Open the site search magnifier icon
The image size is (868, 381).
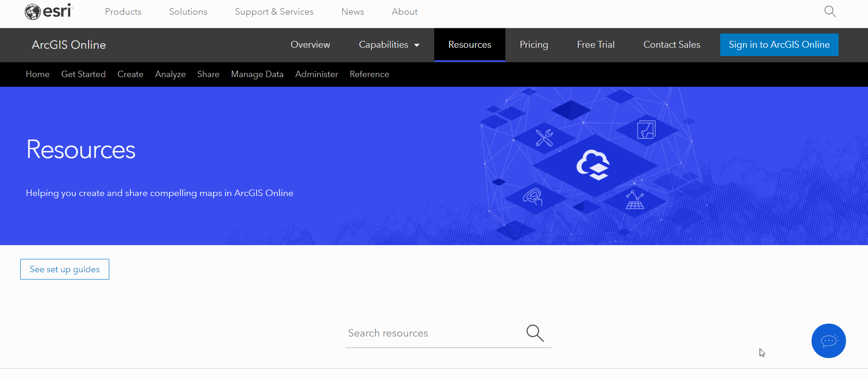[x=830, y=11]
